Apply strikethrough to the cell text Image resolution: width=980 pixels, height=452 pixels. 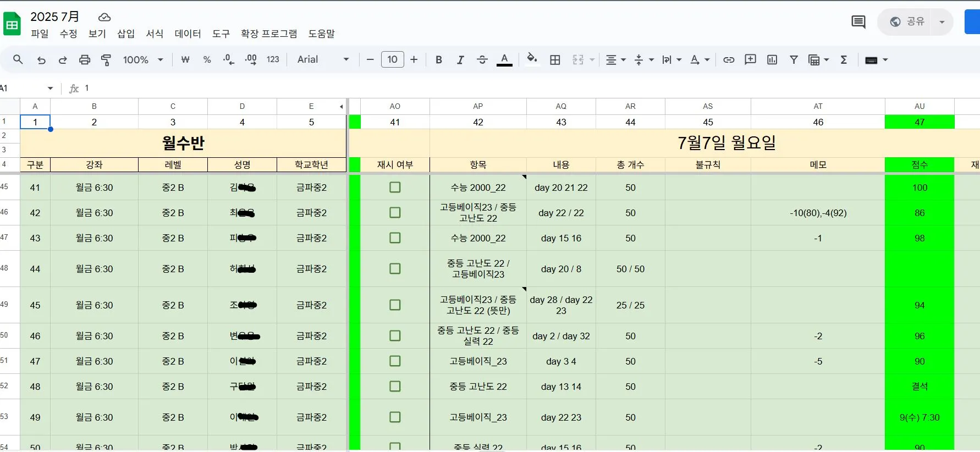pos(482,59)
